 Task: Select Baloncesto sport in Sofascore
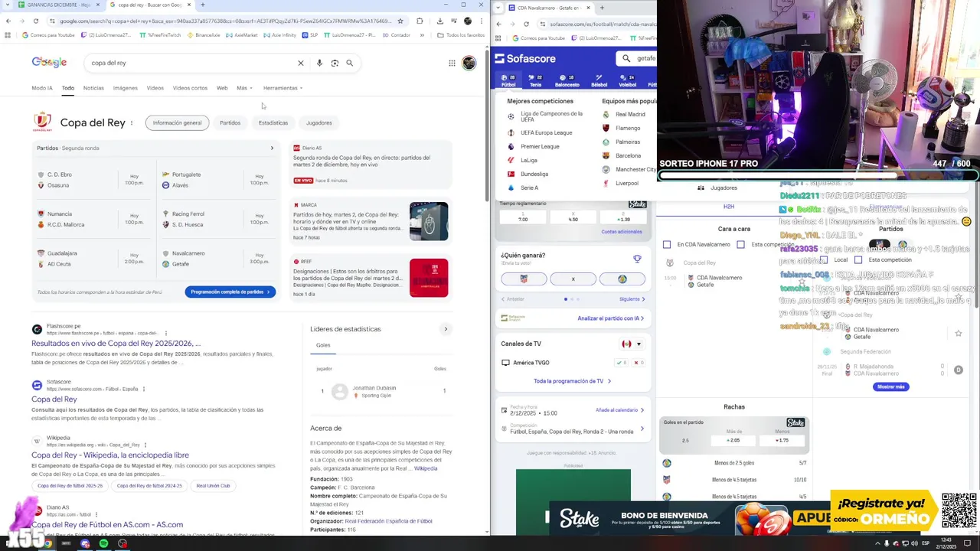click(x=567, y=80)
